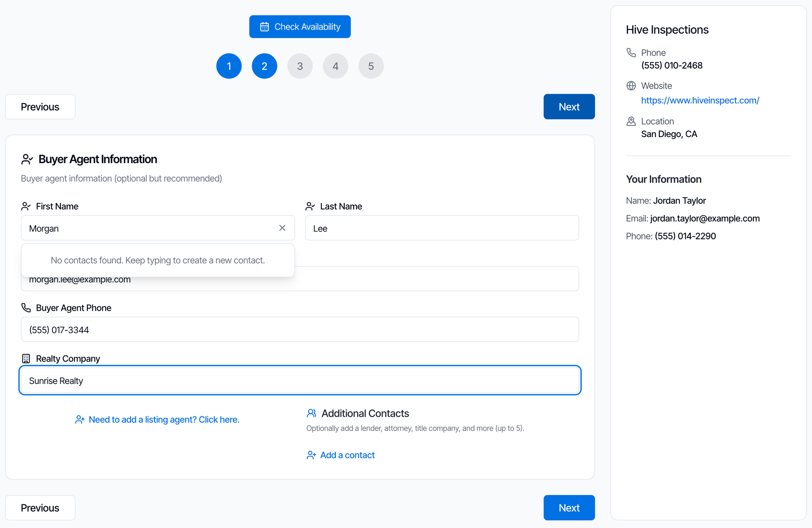Click Your Information phone (555) 014-2290
The image size is (812, 528).
(x=685, y=236)
